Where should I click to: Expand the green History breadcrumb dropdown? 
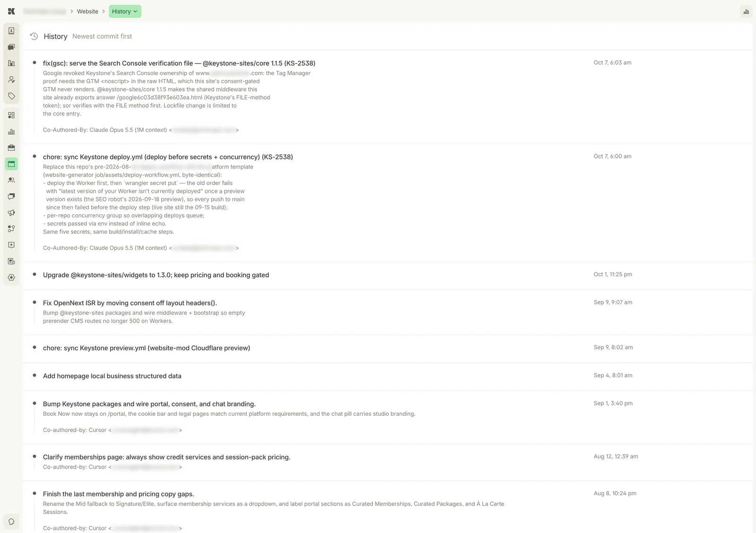point(125,11)
